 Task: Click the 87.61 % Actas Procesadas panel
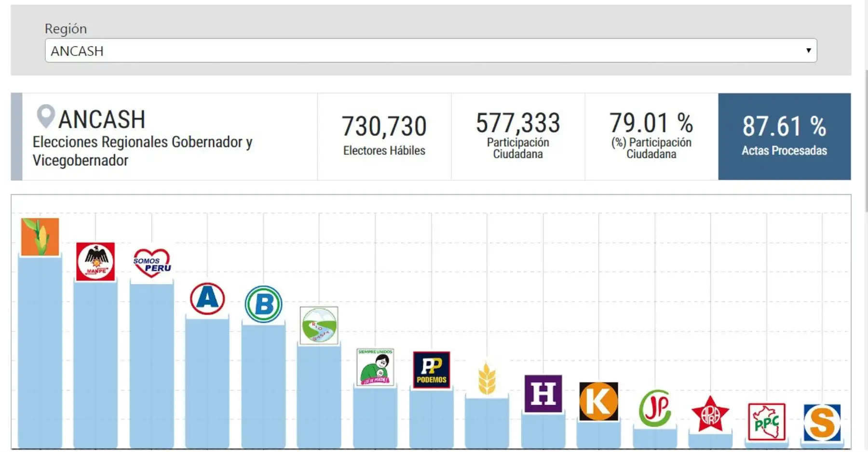785,136
